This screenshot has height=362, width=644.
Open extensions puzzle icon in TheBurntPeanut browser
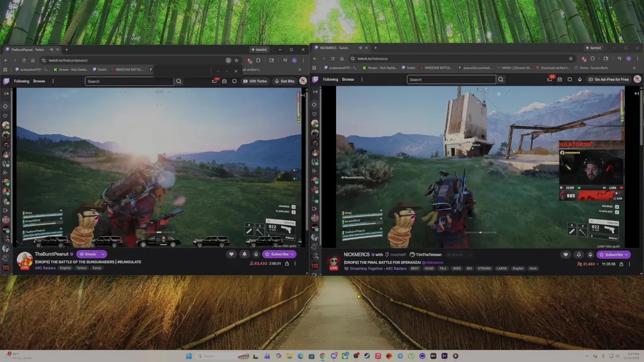pyautogui.click(x=258, y=60)
